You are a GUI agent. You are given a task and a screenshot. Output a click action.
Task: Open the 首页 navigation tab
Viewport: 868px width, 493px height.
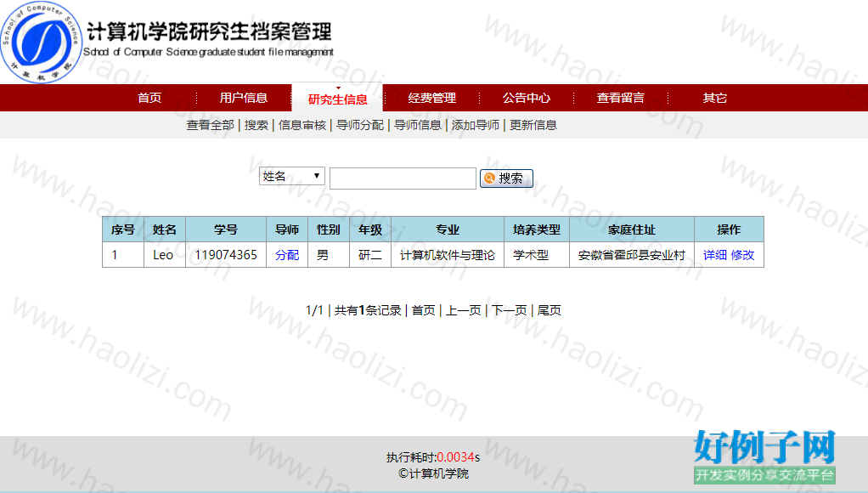pyautogui.click(x=149, y=98)
